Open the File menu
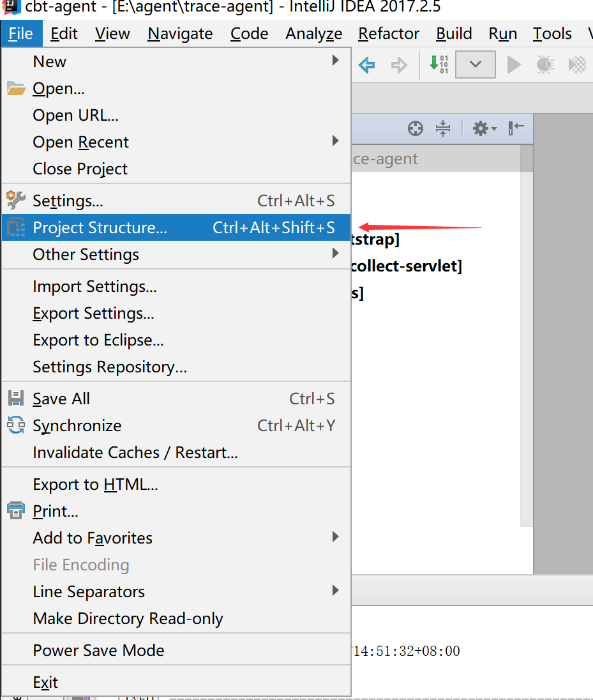This screenshot has height=700, width=593. coord(21,33)
